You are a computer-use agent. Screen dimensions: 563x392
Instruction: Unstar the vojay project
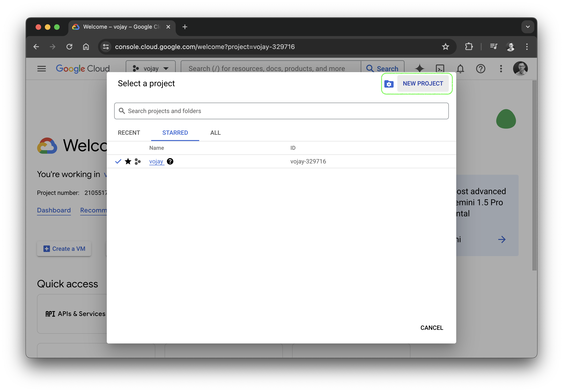click(128, 161)
